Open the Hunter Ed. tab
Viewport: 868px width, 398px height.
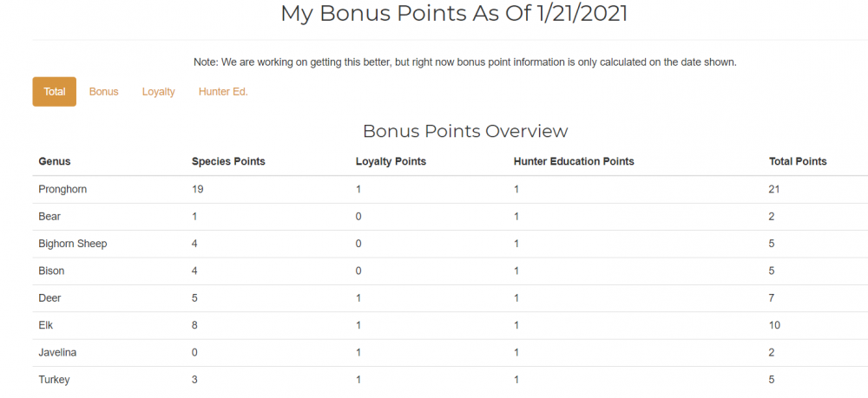pos(223,92)
